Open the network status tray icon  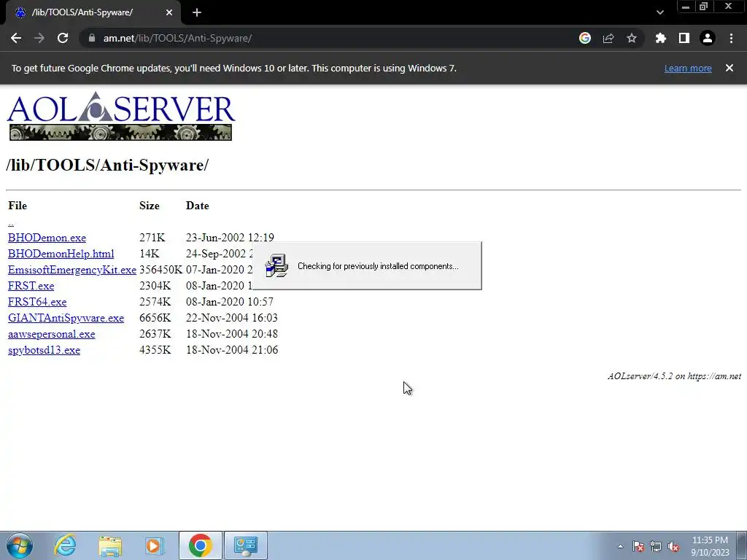(x=656, y=546)
